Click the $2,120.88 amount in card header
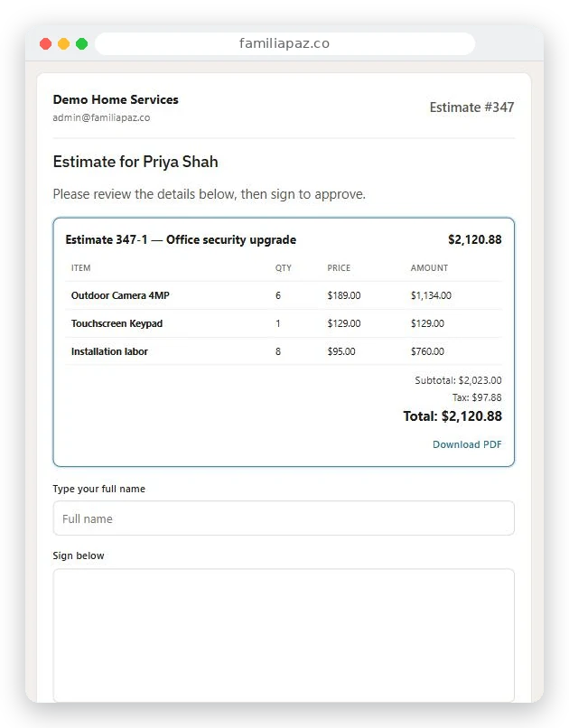Image resolution: width=569 pixels, height=728 pixels. [x=475, y=239]
